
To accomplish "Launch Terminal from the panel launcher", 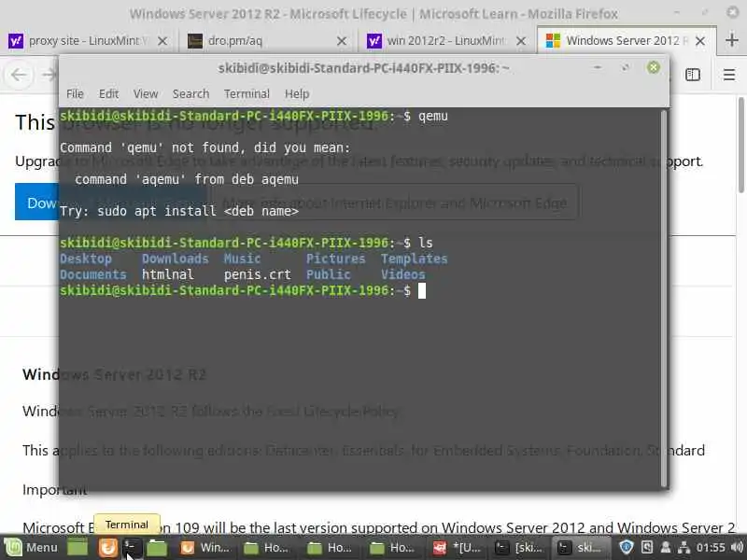I will (x=133, y=548).
